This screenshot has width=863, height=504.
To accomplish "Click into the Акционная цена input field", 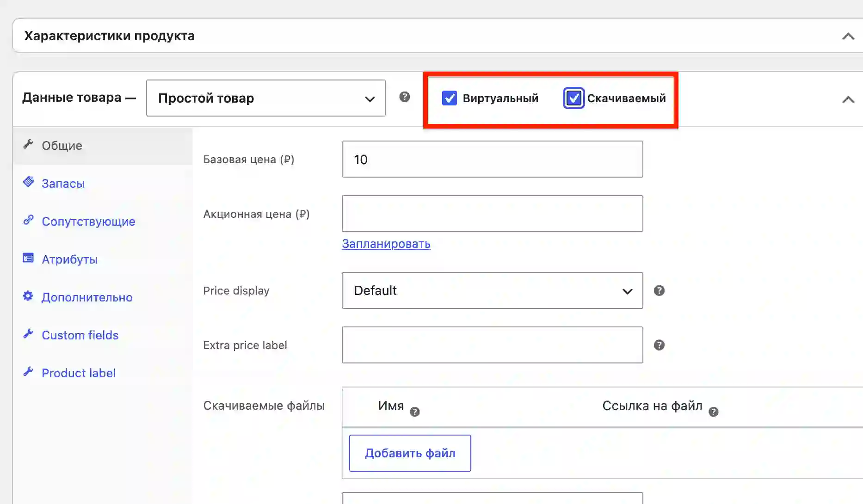I will coord(493,214).
